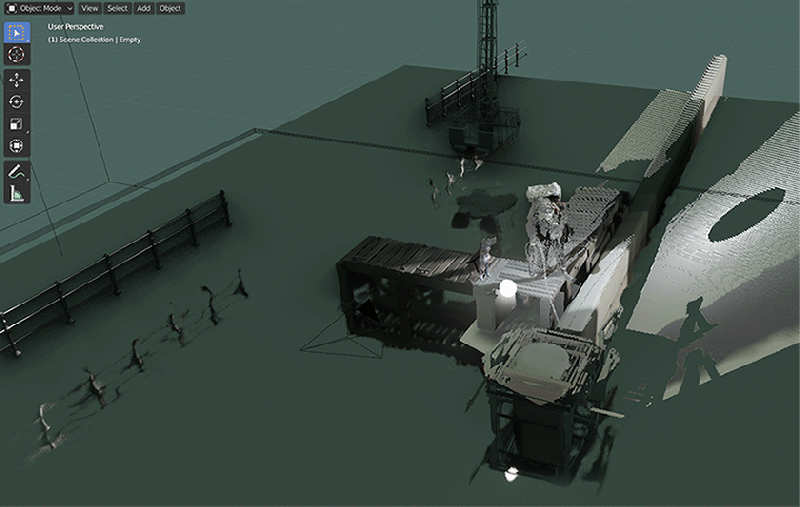The height and width of the screenshot is (507, 800).
Task: Open the Select menu
Action: coord(117,8)
